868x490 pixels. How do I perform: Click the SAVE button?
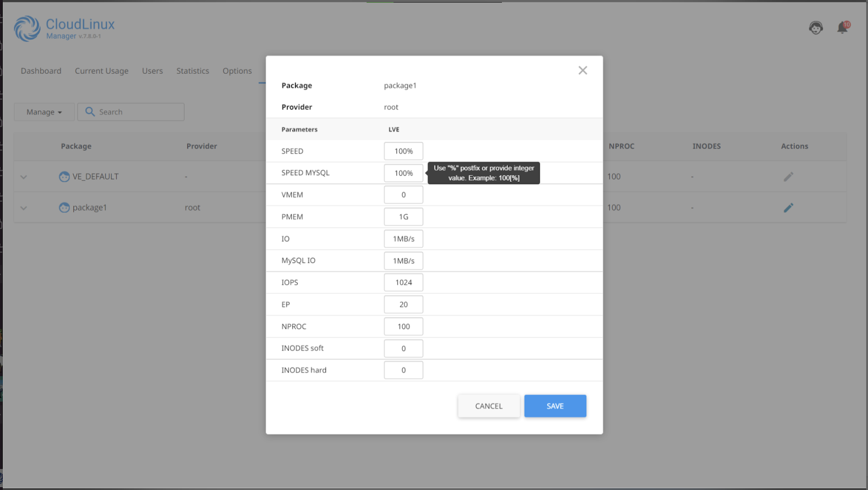pyautogui.click(x=555, y=405)
